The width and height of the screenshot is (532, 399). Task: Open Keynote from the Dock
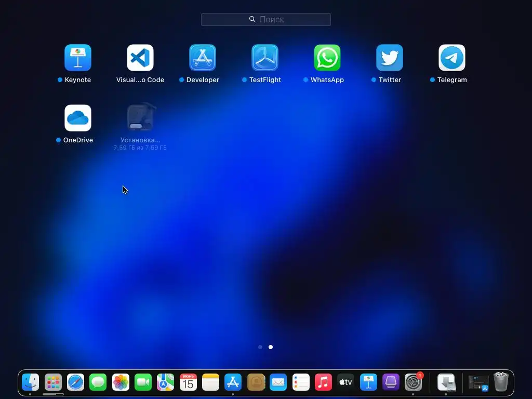368,382
